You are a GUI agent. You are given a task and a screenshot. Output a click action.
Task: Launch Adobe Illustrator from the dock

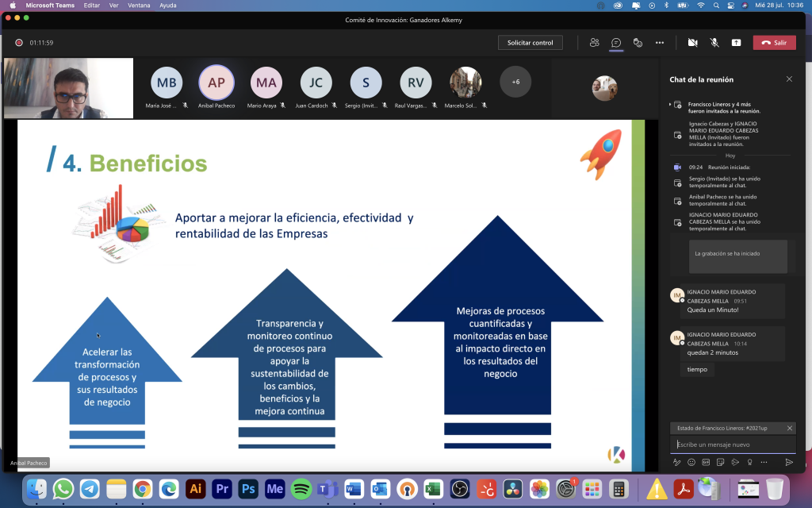click(195, 488)
